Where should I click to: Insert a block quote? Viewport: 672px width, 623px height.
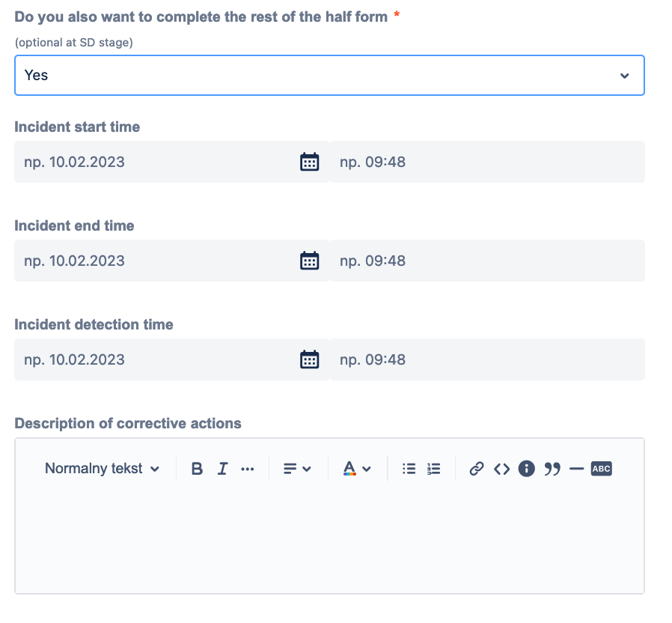coord(552,469)
